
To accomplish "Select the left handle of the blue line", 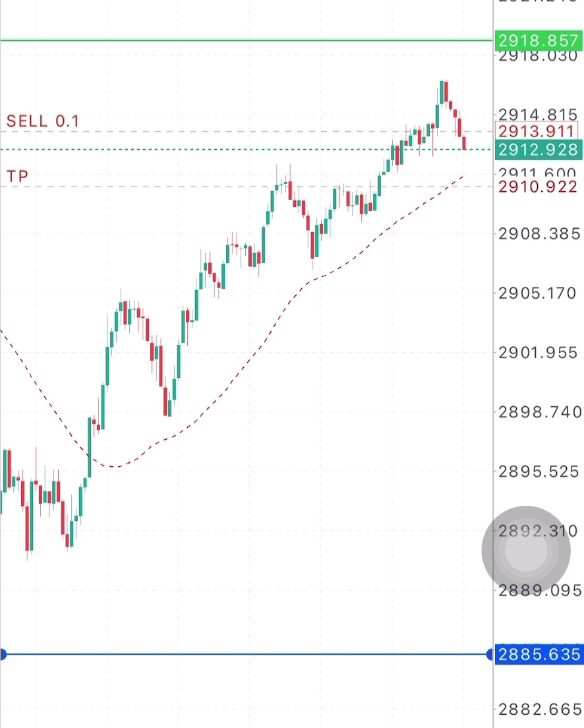I will click(2, 654).
